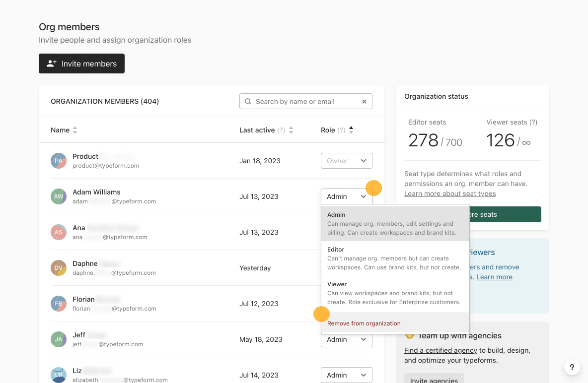Click the Adam Williams name text
Screen dimensions: 588x383
(96, 192)
